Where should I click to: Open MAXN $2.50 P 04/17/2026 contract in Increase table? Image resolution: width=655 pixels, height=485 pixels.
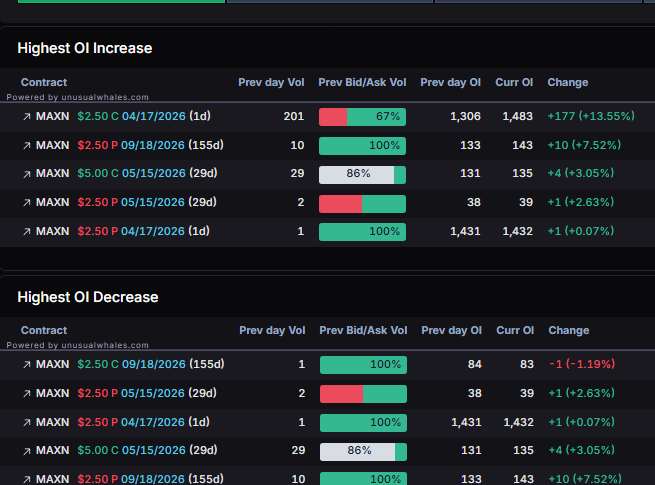(123, 231)
